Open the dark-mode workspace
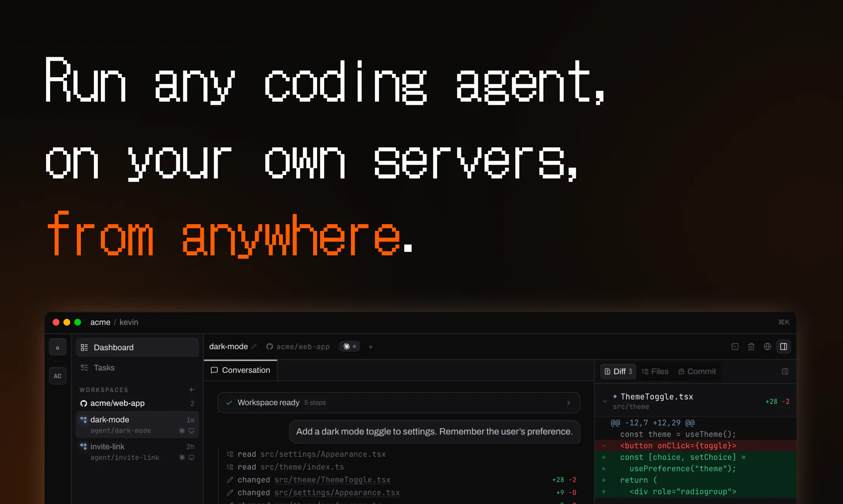This screenshot has height=504, width=843. pyautogui.click(x=137, y=425)
